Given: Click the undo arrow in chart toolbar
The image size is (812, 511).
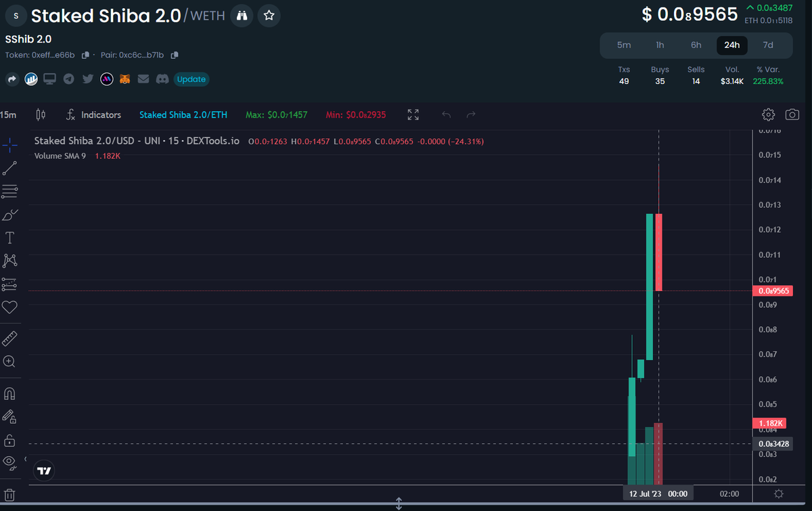Looking at the screenshot, I should coord(446,115).
